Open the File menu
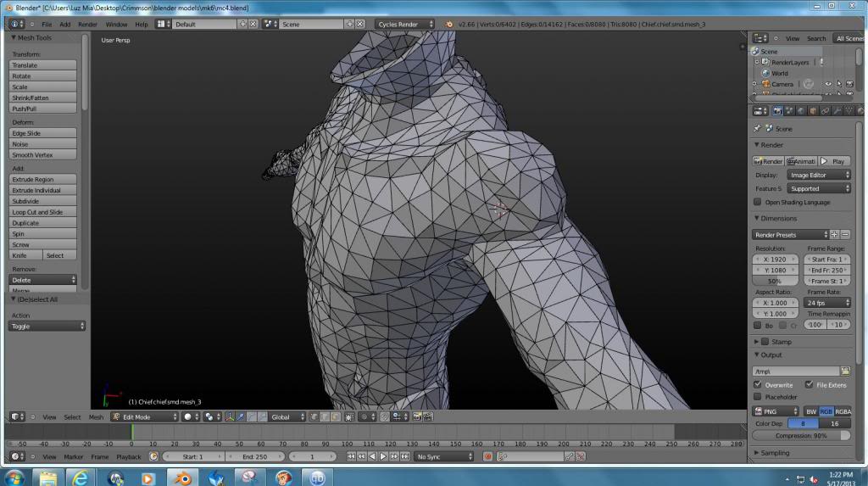 (47, 25)
